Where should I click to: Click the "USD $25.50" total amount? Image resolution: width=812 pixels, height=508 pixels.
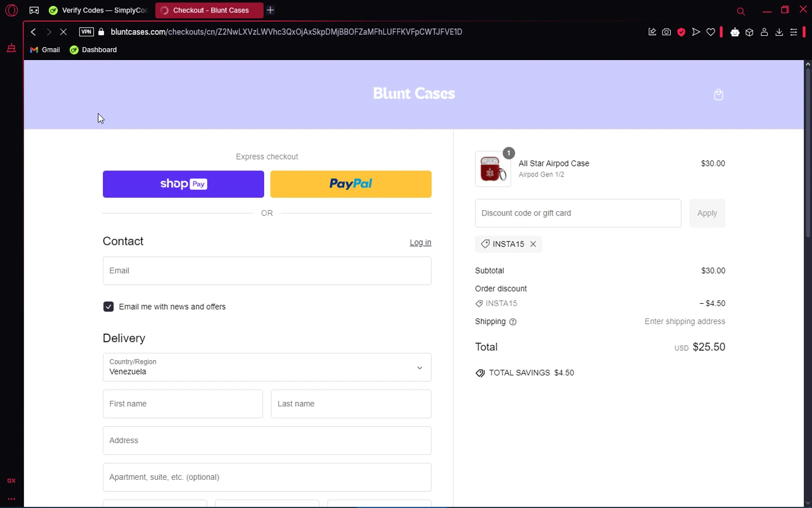(699, 347)
